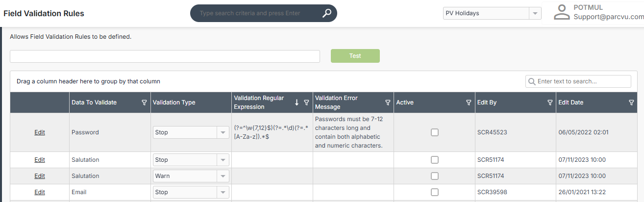644x202 pixels.
Task: Open filter icon on Edit By column
Action: tap(550, 102)
